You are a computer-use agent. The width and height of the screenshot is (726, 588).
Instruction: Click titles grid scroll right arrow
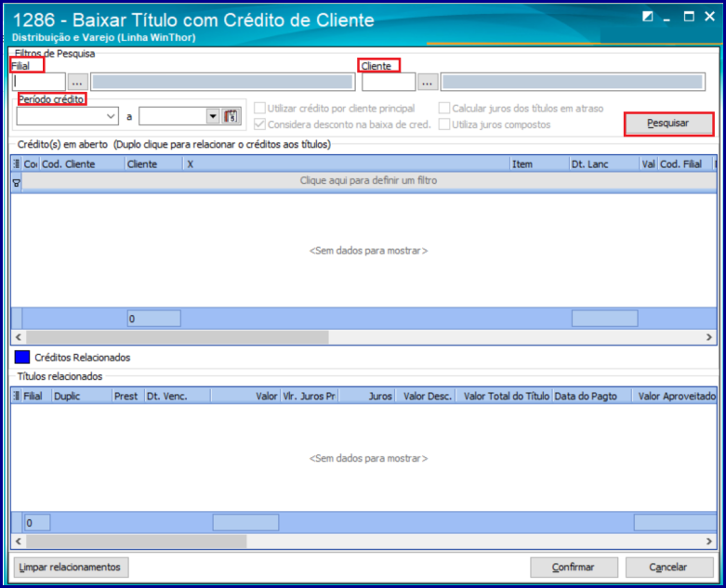click(x=709, y=541)
